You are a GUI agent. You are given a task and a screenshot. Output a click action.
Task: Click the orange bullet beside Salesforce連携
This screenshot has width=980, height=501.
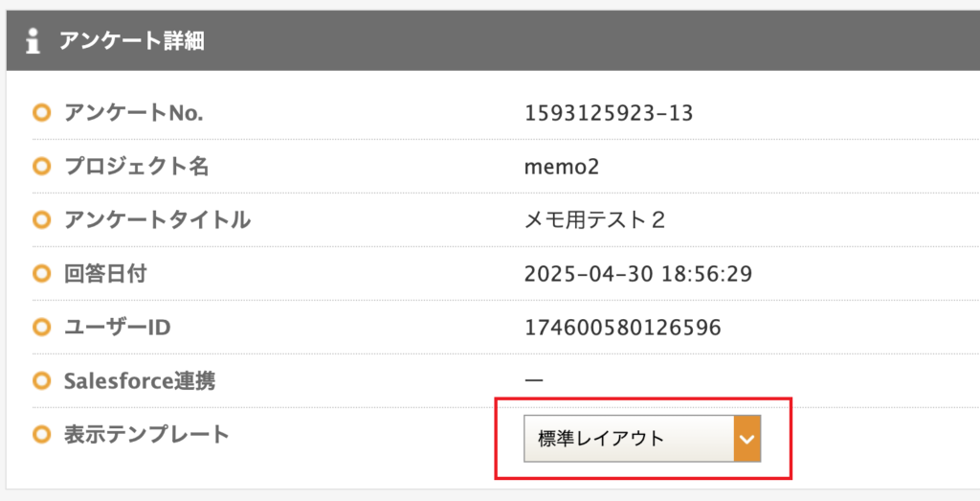[40, 381]
